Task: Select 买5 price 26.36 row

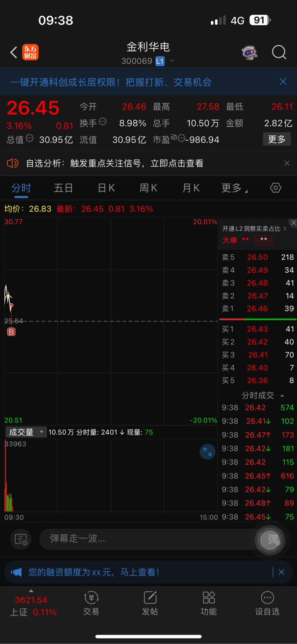Action: coord(258,380)
